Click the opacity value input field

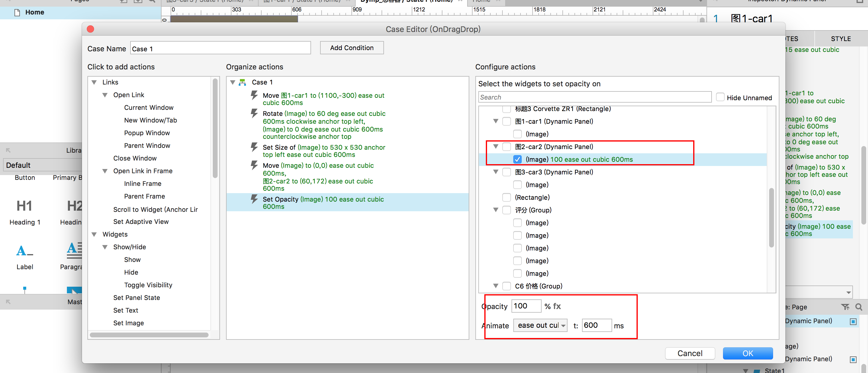tap(526, 306)
